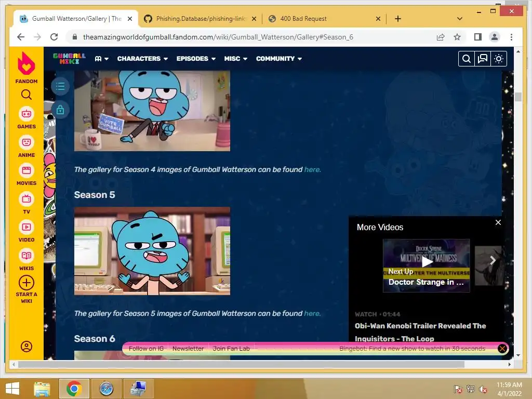This screenshot has width=532, height=399.
Task: Toggle Chrome side panel icon
Action: (x=478, y=37)
